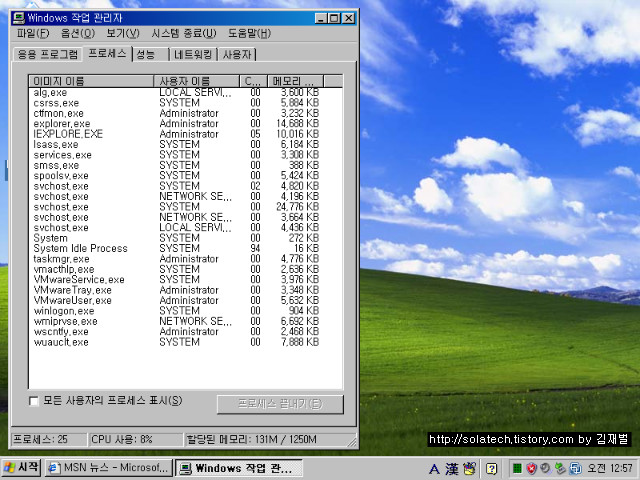Open the 시스템 종료(U) menu

pos(184,33)
